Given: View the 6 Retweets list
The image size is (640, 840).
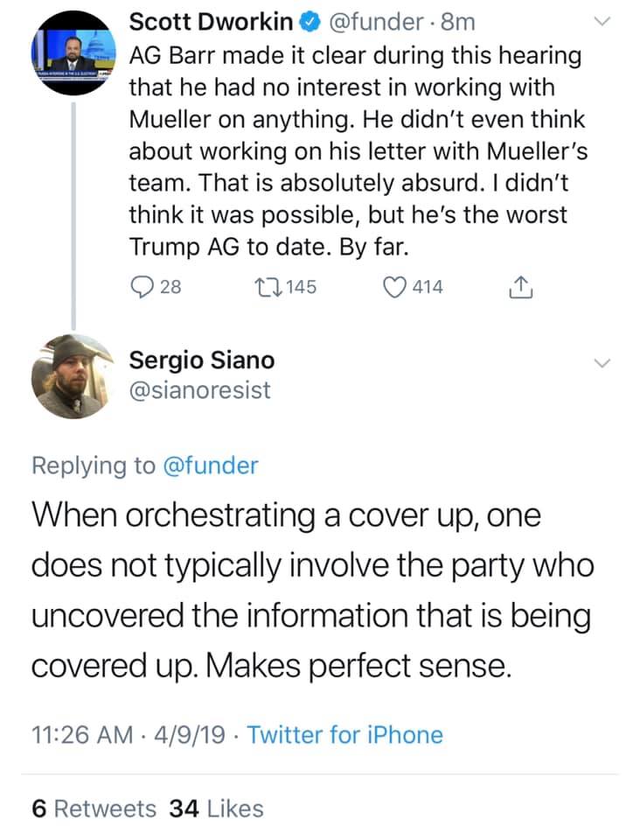Looking at the screenshot, I should coord(94,808).
